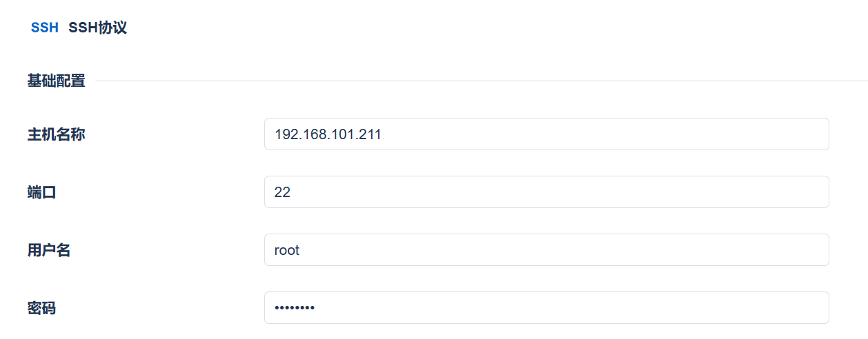The width and height of the screenshot is (868, 339).
Task: Focus the 端口 port input field
Action: point(546,192)
